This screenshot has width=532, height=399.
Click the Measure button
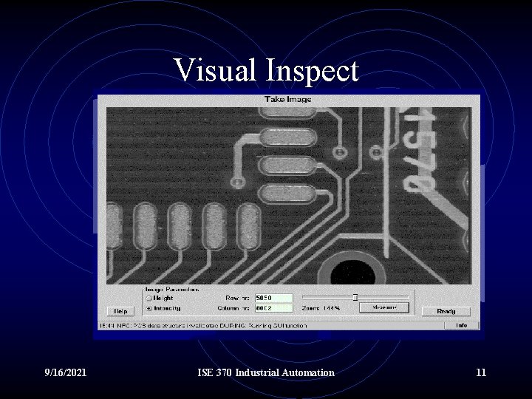(384, 307)
